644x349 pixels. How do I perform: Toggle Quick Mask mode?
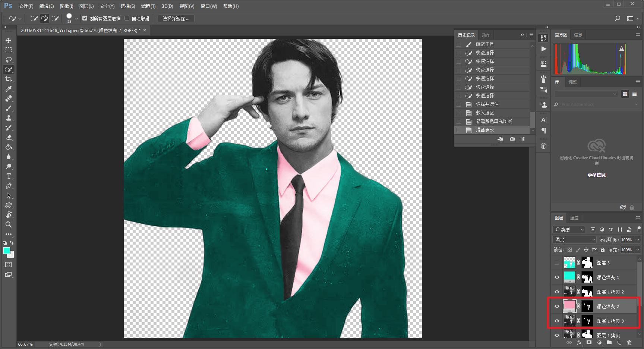pos(8,265)
